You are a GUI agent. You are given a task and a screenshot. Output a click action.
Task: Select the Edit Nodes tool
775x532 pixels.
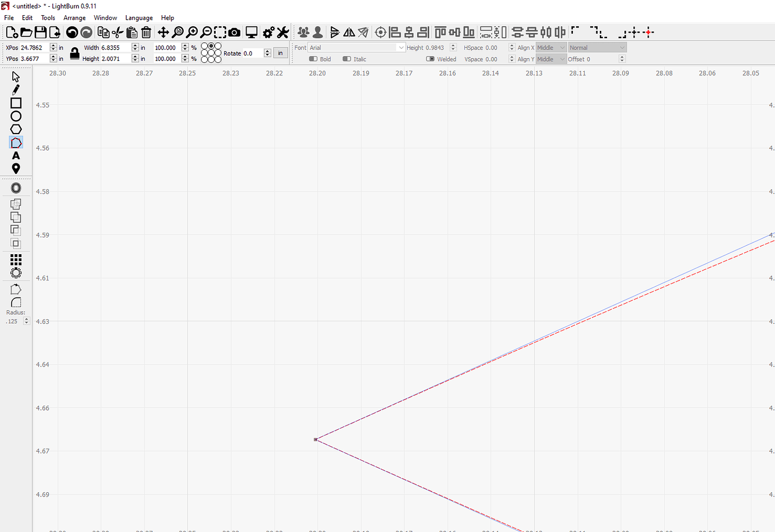pyautogui.click(x=16, y=143)
